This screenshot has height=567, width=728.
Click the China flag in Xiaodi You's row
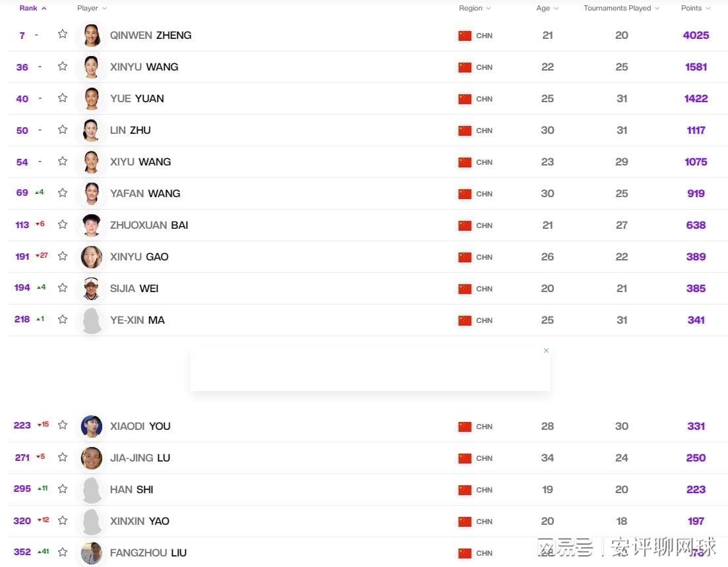coord(465,427)
